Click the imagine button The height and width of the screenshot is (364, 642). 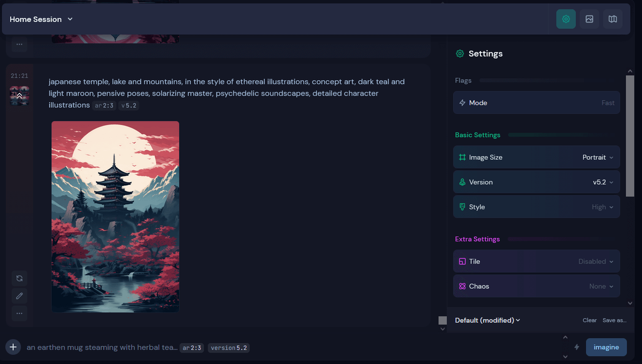tap(606, 347)
